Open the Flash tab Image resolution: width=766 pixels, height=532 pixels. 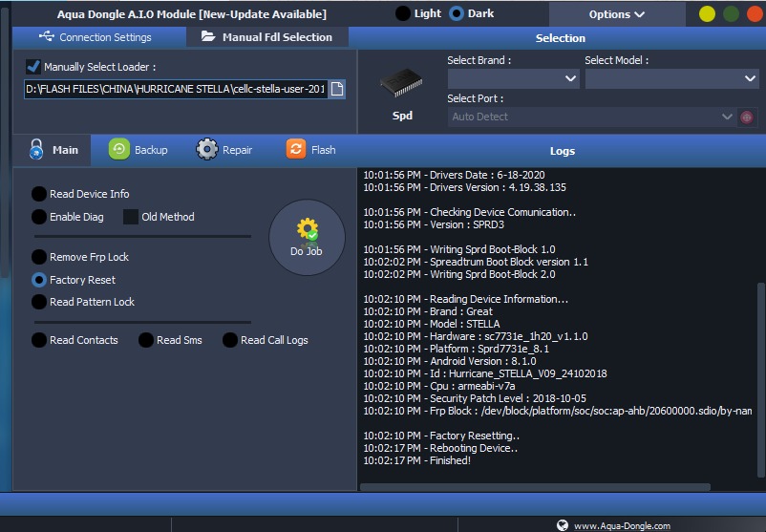(311, 150)
